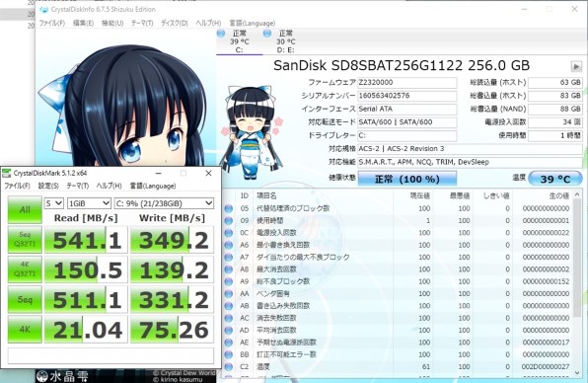
Task: Open ヘルプ(H) menu in CrystalDiskMark
Action: (x=110, y=186)
